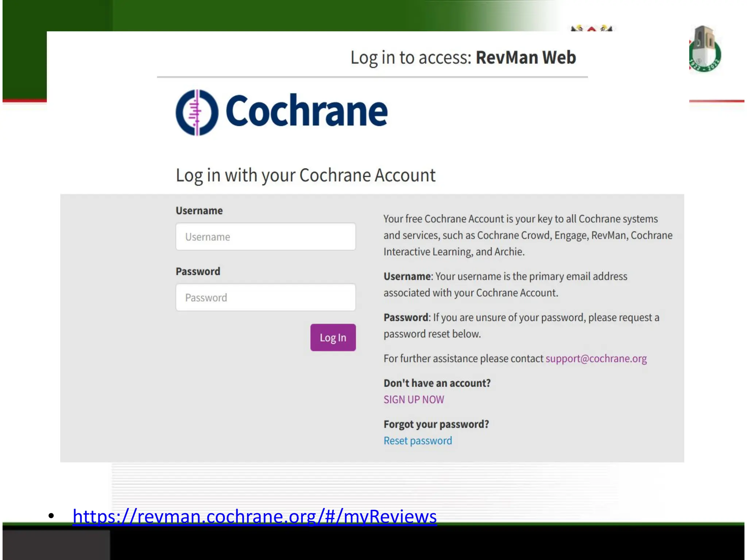
Task: Click the 'Log in with your Cochrane Account' heading
Action: (306, 175)
